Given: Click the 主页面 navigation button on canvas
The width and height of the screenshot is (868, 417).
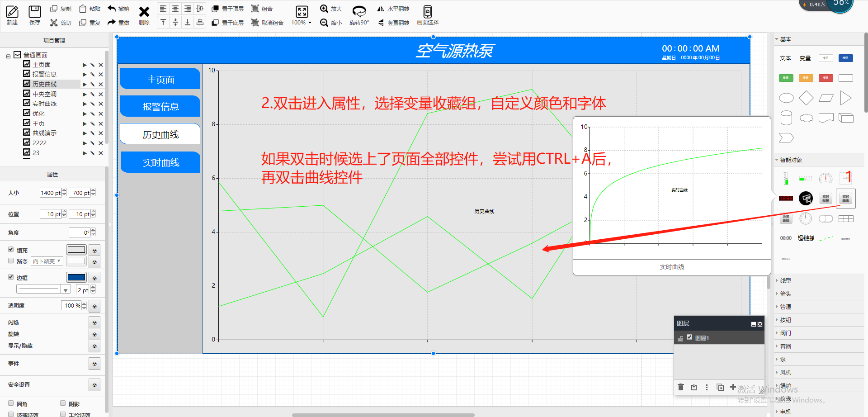Looking at the screenshot, I should pos(160,79).
